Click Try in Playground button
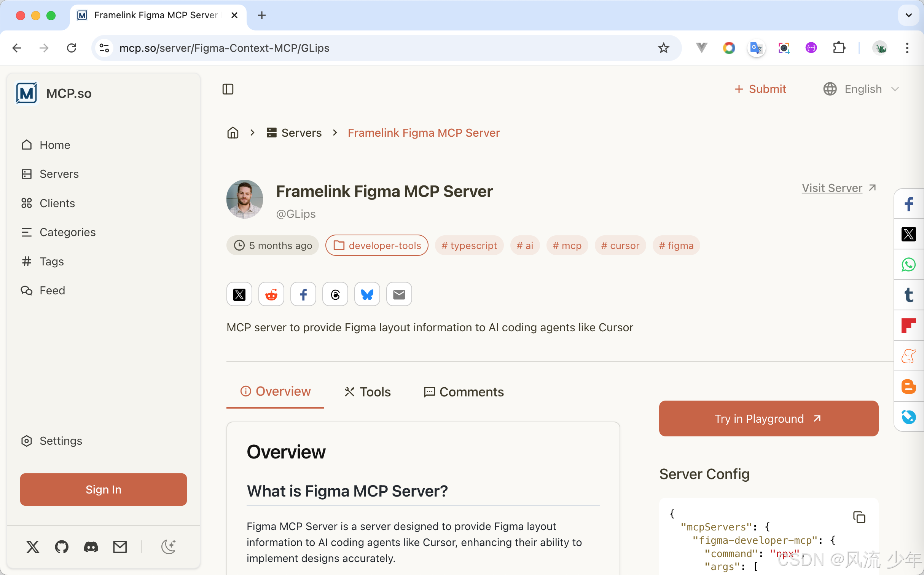 (x=769, y=418)
